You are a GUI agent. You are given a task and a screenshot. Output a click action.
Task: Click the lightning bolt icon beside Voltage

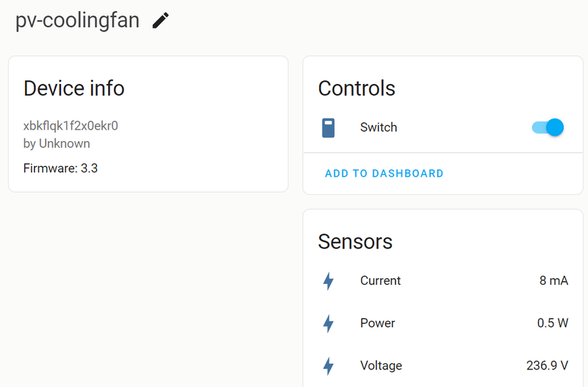329,366
